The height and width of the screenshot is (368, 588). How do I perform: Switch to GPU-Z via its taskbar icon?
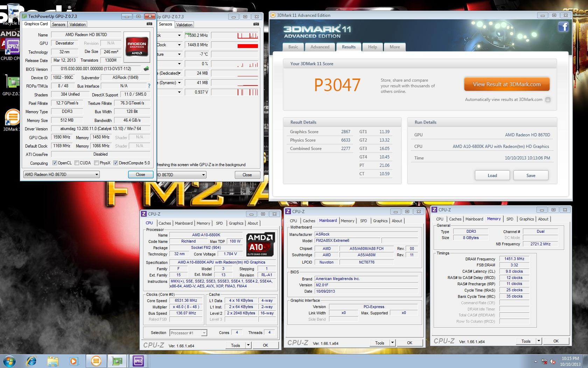click(x=117, y=361)
